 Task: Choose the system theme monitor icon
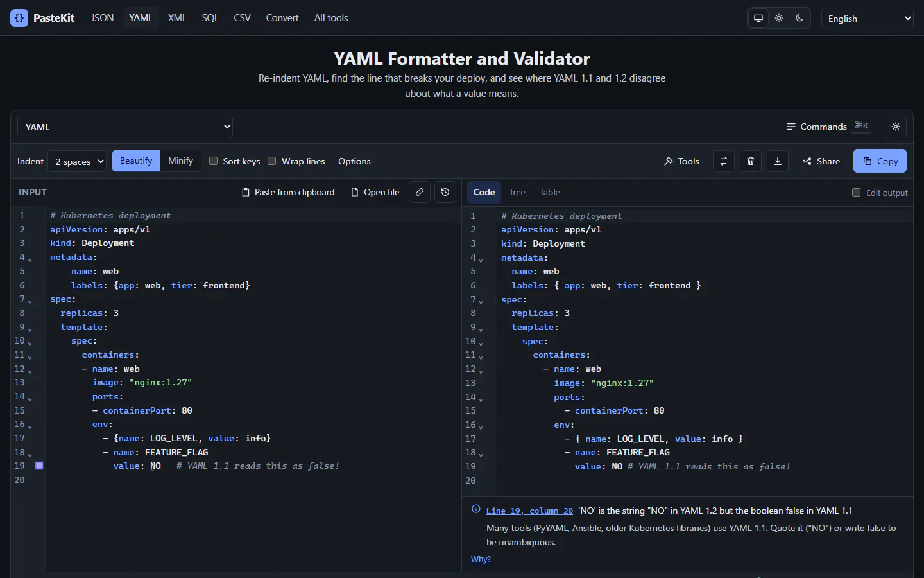(758, 18)
